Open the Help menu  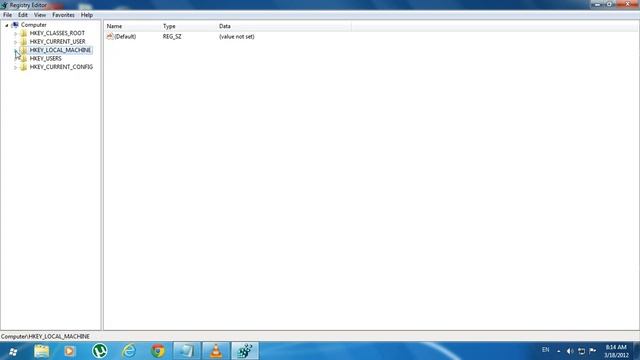[87, 15]
